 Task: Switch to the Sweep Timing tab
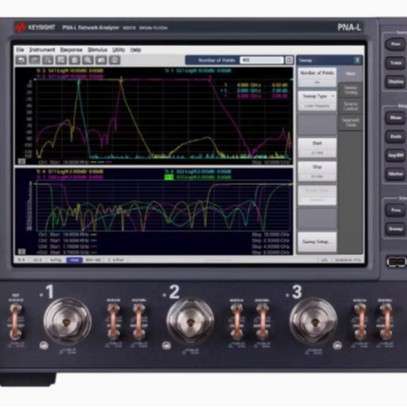click(x=350, y=90)
